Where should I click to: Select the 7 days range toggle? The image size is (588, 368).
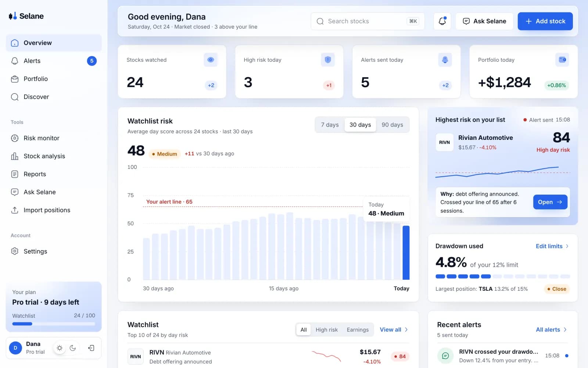330,125
